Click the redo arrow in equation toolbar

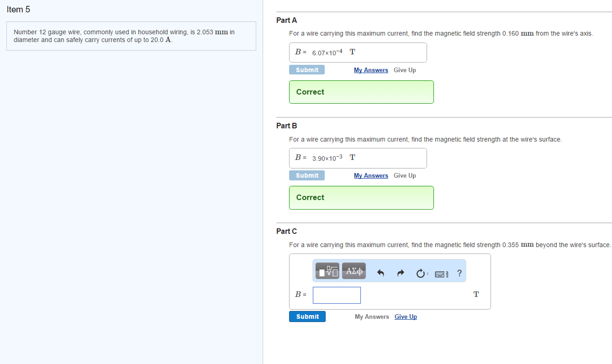(400, 273)
